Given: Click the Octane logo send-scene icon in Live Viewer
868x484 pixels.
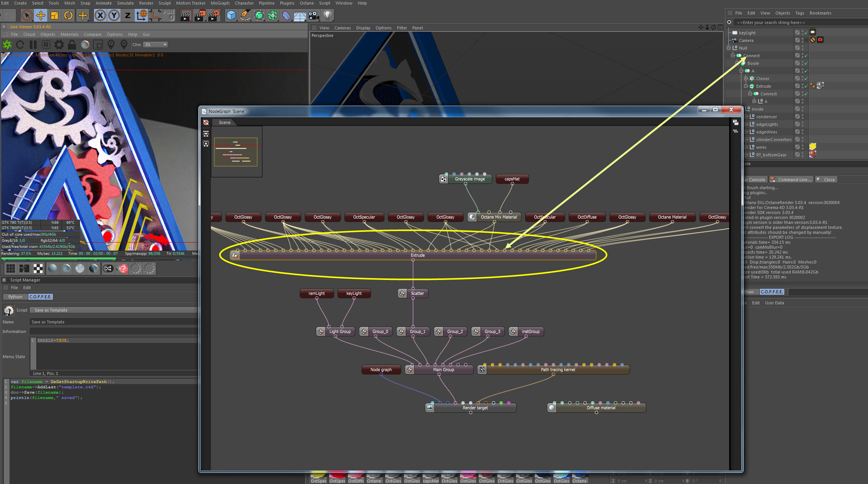Looking at the screenshot, I should point(7,45).
